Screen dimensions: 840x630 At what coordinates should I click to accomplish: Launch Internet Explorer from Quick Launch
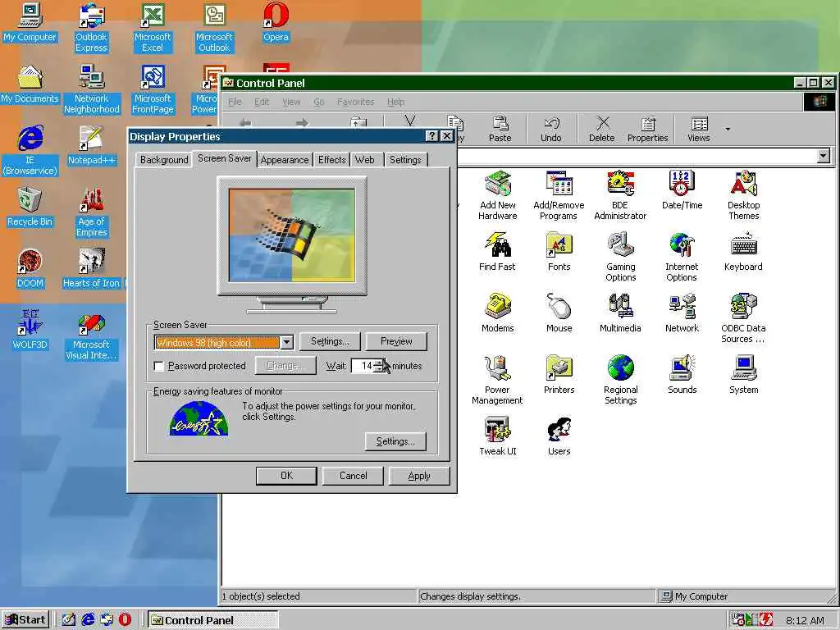[x=88, y=620]
